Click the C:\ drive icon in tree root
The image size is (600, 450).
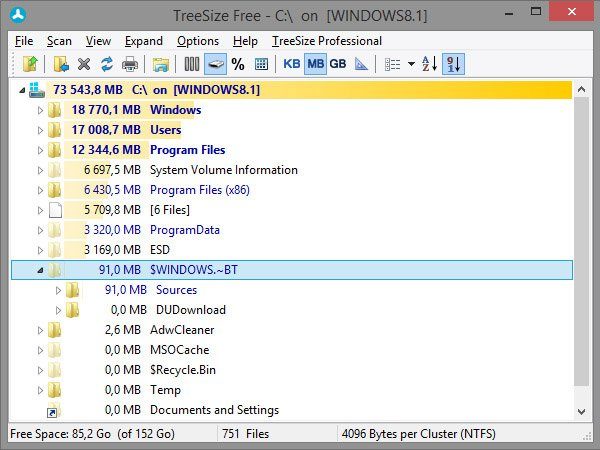(37, 90)
